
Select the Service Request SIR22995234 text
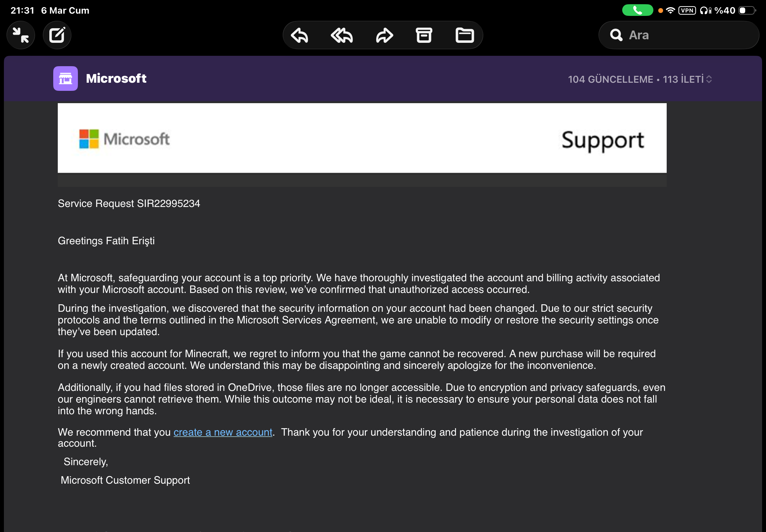129,203
